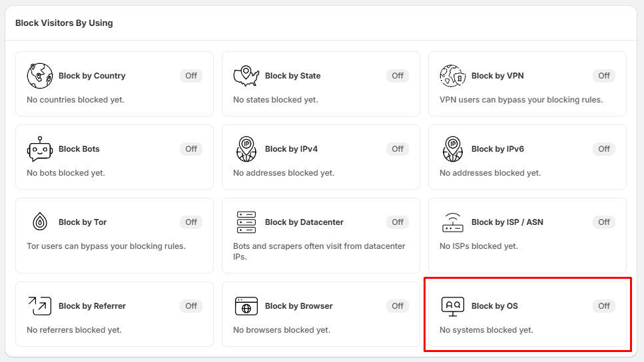Screen dimensions: 644x362
Task: Click the shielded globe icon for Block by VPN
Action: (453, 76)
